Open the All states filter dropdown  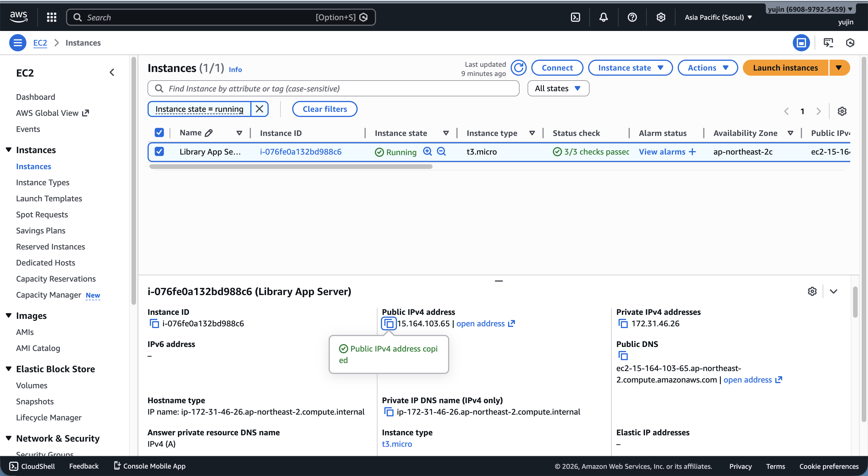click(x=558, y=89)
